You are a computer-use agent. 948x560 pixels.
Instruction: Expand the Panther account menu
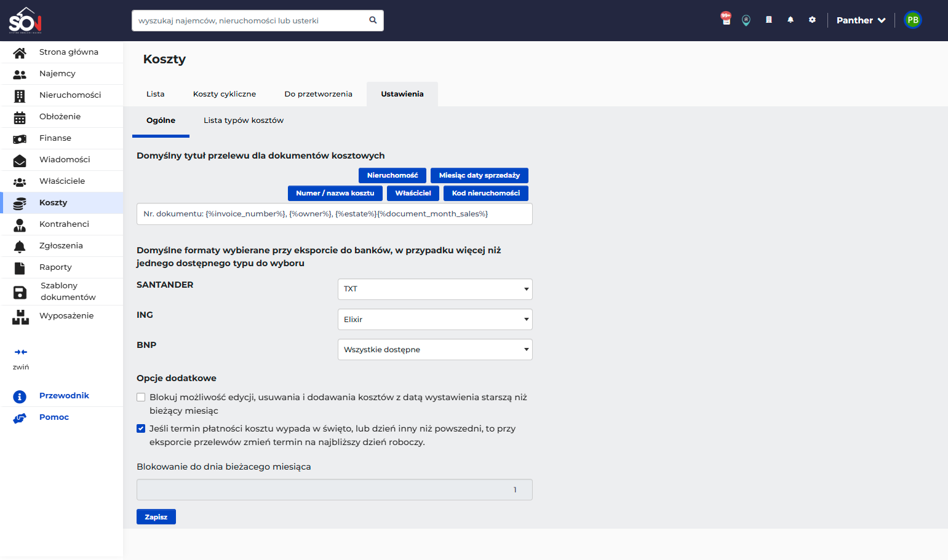pos(861,20)
